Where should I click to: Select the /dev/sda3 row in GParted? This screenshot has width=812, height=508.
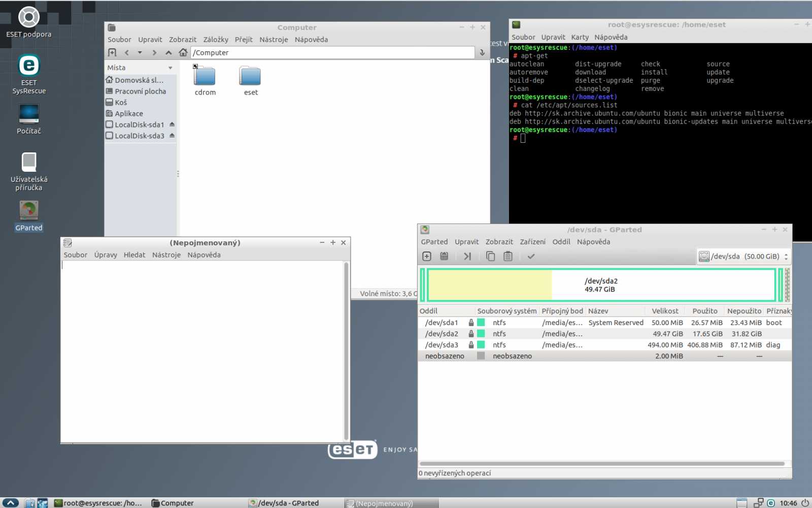tap(604, 345)
